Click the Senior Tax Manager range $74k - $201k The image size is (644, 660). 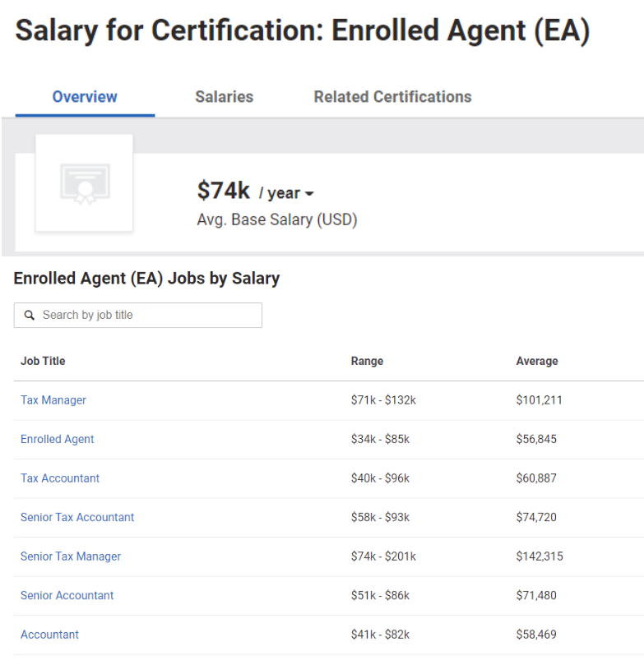(383, 556)
